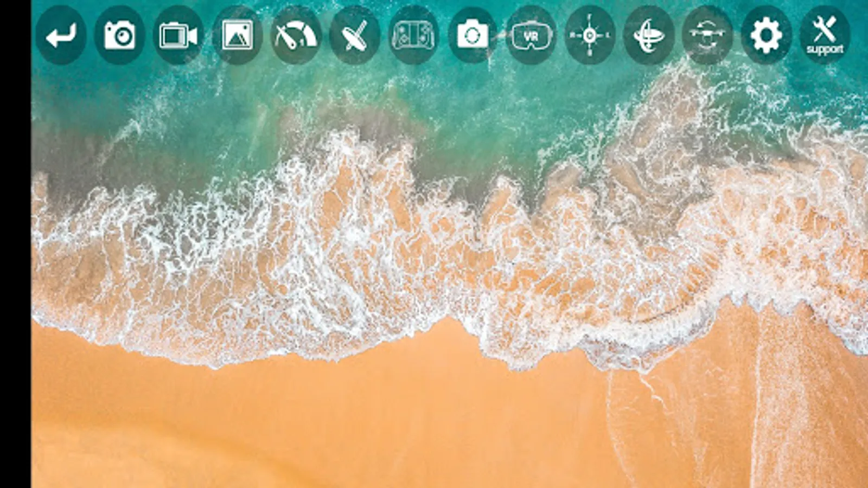868x488 pixels.
Task: Open the photo gallery icon
Action: coord(237,35)
